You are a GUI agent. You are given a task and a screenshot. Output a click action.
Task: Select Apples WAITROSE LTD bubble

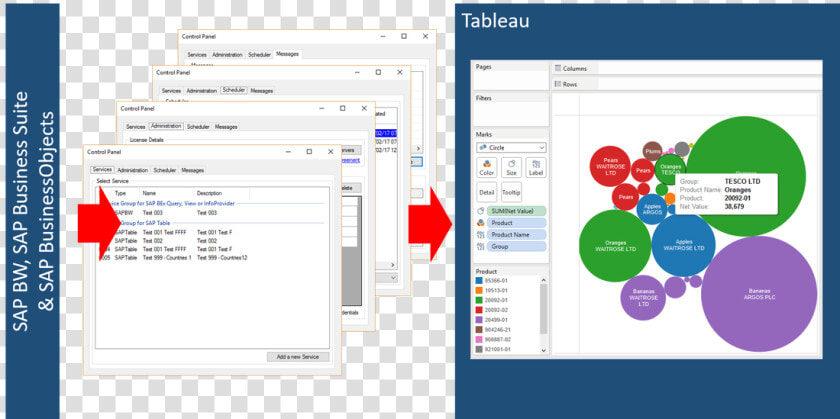tap(684, 245)
